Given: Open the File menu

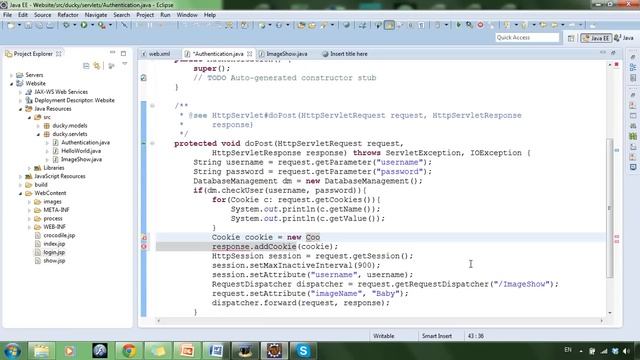Looking at the screenshot, I should [7, 15].
